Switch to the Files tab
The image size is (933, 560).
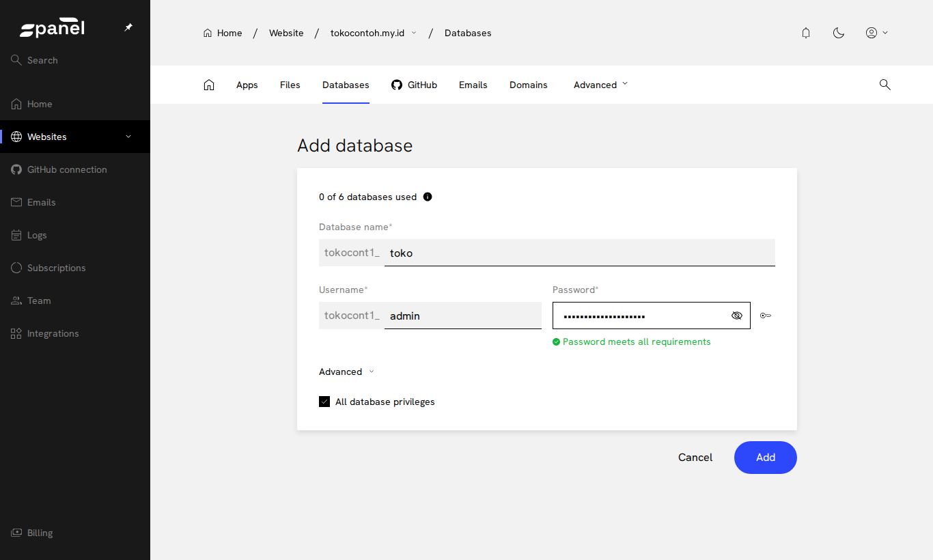tap(290, 85)
